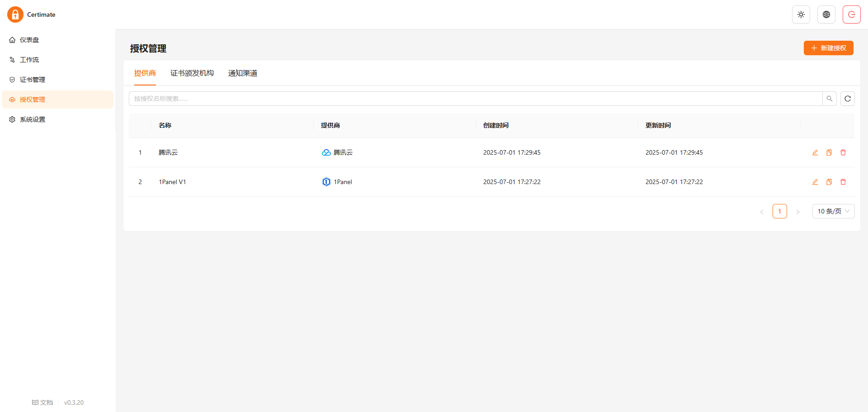This screenshot has height=412, width=868.
Task: Click the Certimate logo icon
Action: click(15, 14)
